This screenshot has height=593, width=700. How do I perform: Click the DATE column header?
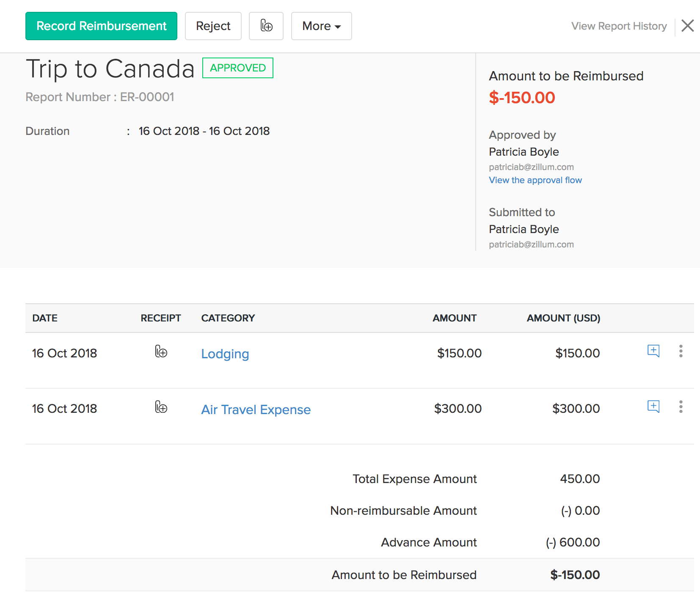45,318
